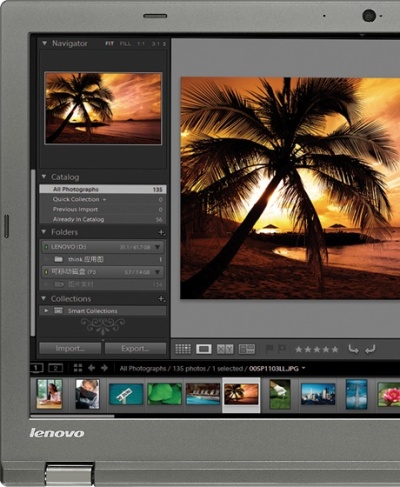Viewport: 400px width, 487px height.
Task: Set the pick flag on the photo
Action: (269, 349)
